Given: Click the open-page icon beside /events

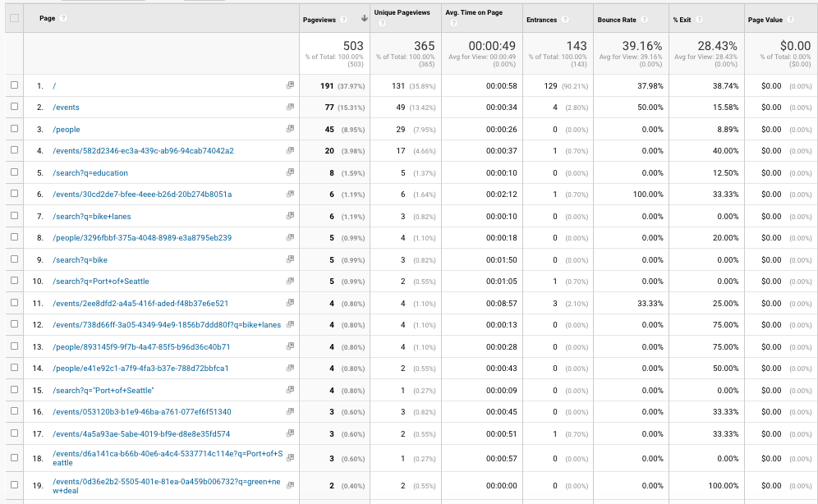Looking at the screenshot, I should (x=291, y=107).
